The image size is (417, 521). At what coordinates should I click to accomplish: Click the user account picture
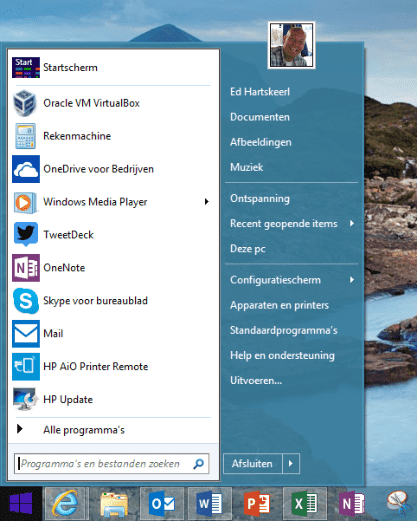tap(291, 45)
